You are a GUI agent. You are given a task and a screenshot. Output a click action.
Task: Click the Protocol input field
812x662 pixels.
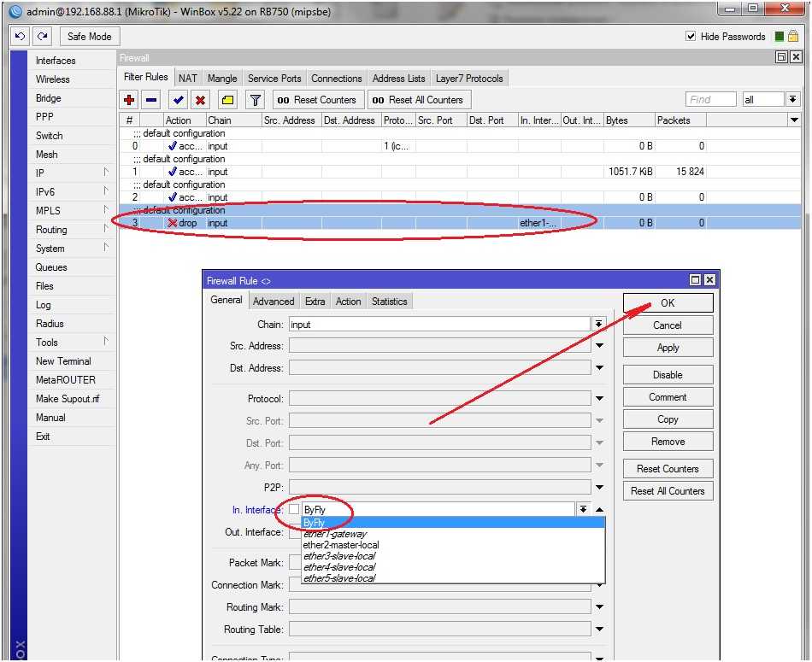439,399
